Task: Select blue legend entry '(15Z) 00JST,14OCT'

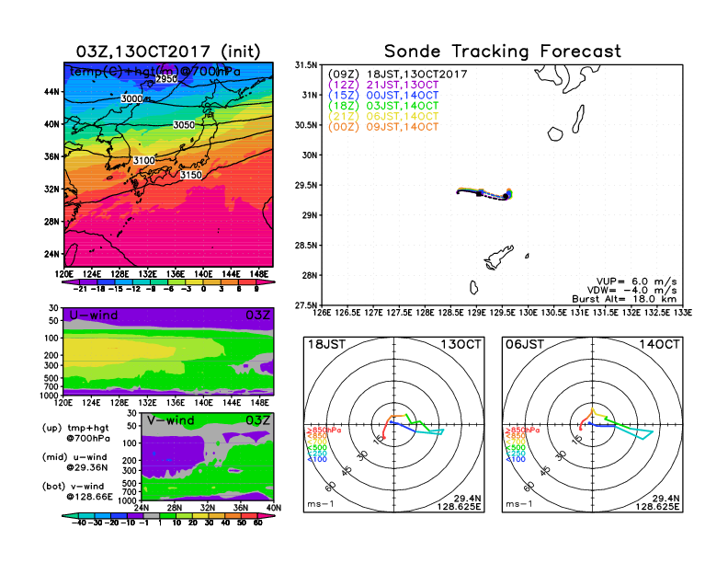Action: point(383,96)
